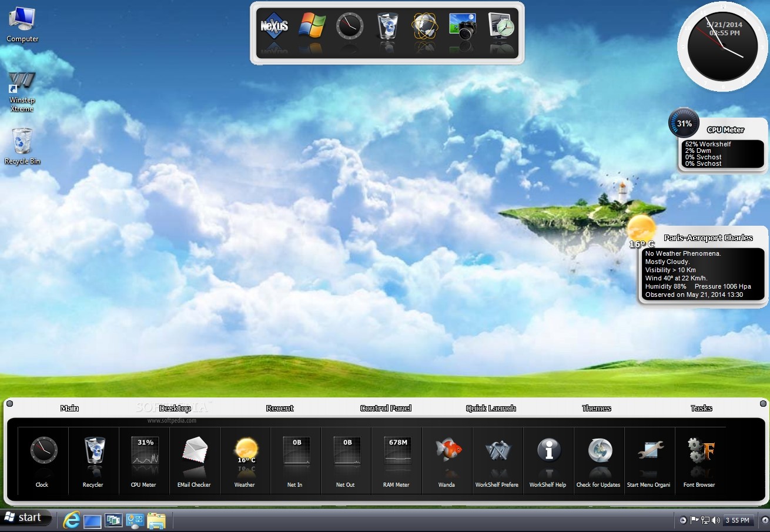This screenshot has width=770, height=532.
Task: Click the "Paris-Aeroport Charles" weather title
Action: pos(708,238)
